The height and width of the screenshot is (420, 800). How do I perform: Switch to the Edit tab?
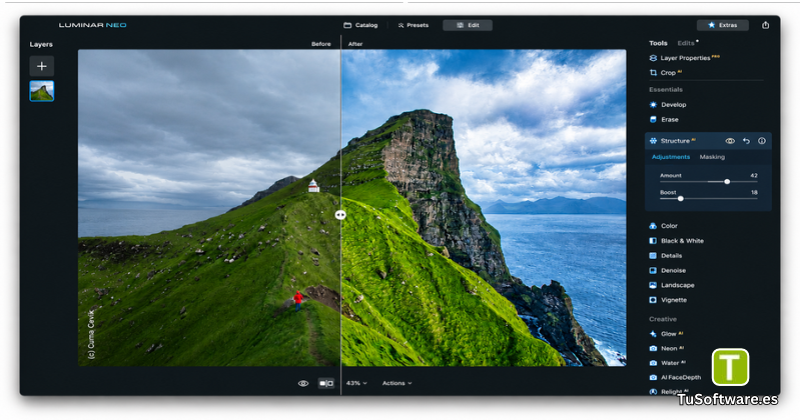[467, 25]
